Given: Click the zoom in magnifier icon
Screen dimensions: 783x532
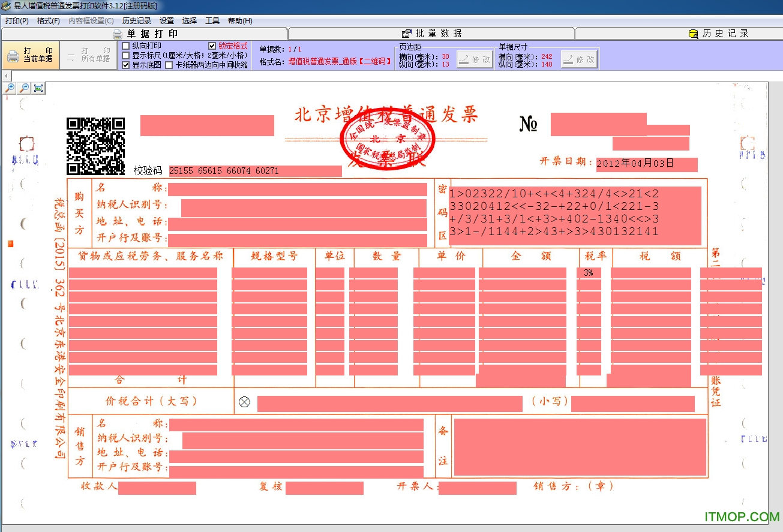Looking at the screenshot, I should coord(10,88).
